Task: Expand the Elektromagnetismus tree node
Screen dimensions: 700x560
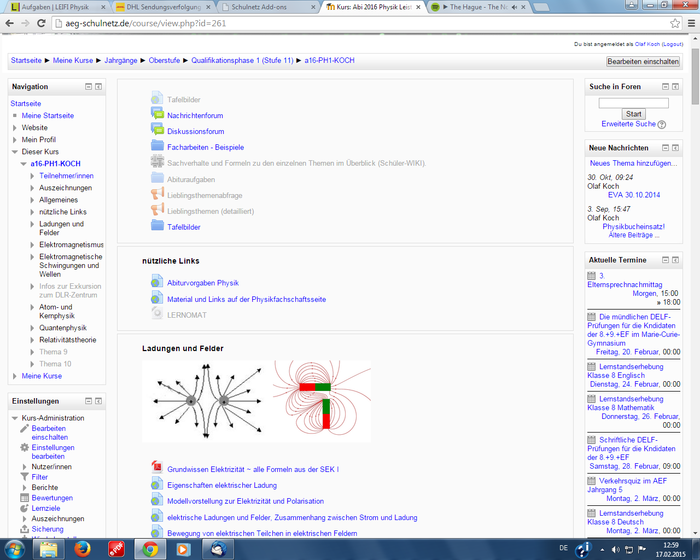Action: point(32,245)
